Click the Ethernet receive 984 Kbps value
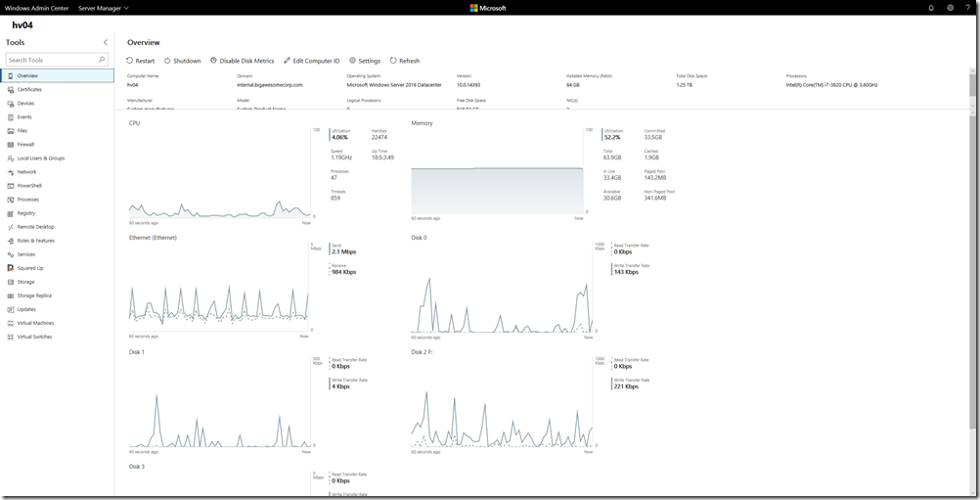This screenshot has width=980, height=500. [343, 272]
